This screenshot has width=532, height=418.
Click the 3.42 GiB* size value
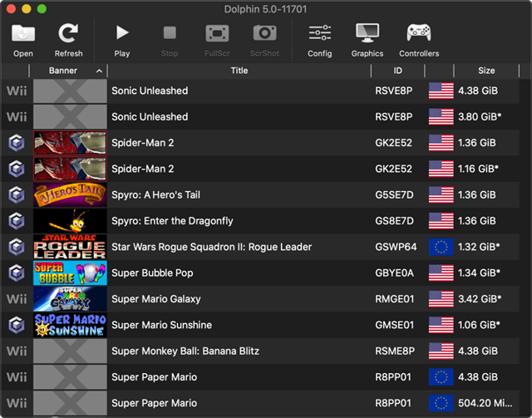click(480, 299)
